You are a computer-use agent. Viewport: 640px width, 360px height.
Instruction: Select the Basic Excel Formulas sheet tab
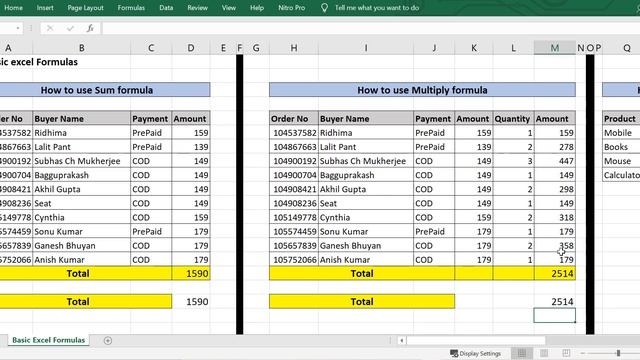(x=49, y=340)
